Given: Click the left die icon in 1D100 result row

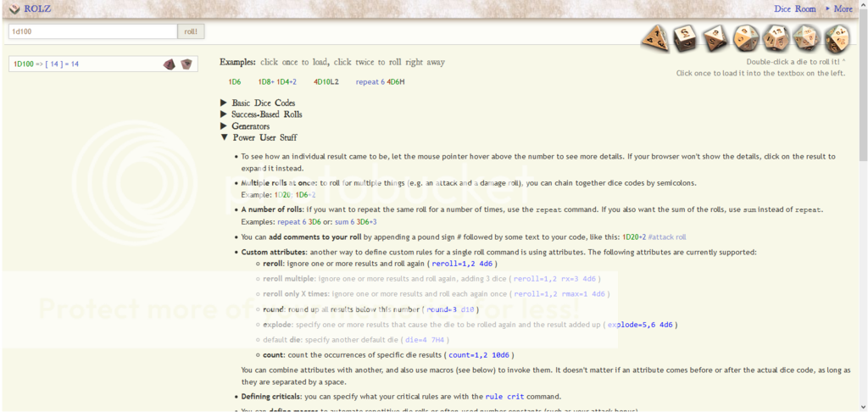Looking at the screenshot, I should (170, 64).
